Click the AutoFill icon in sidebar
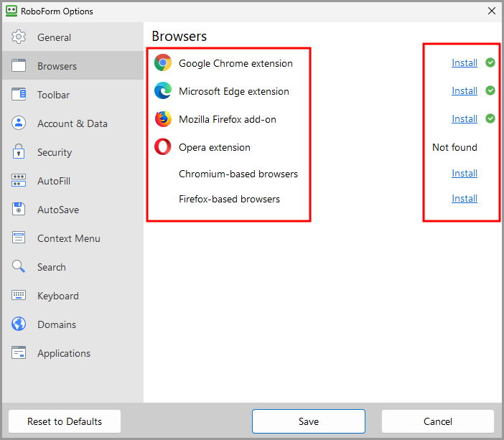The image size is (504, 440). 19,180
